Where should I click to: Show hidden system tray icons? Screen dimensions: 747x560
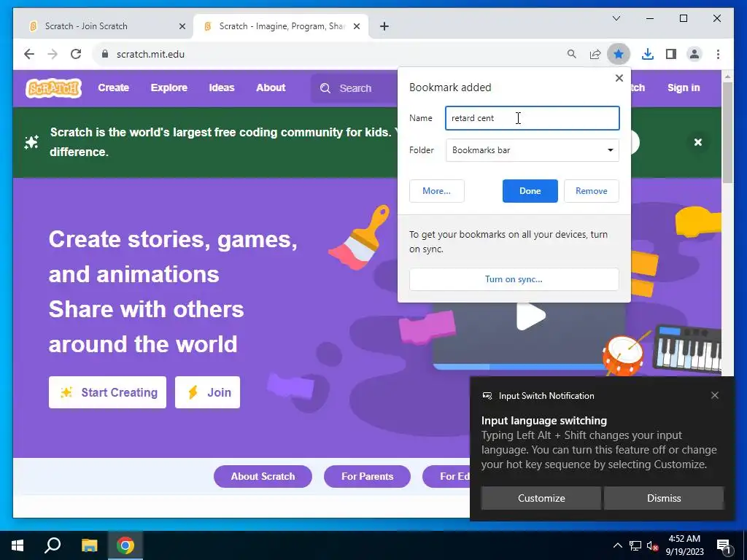tap(617, 545)
